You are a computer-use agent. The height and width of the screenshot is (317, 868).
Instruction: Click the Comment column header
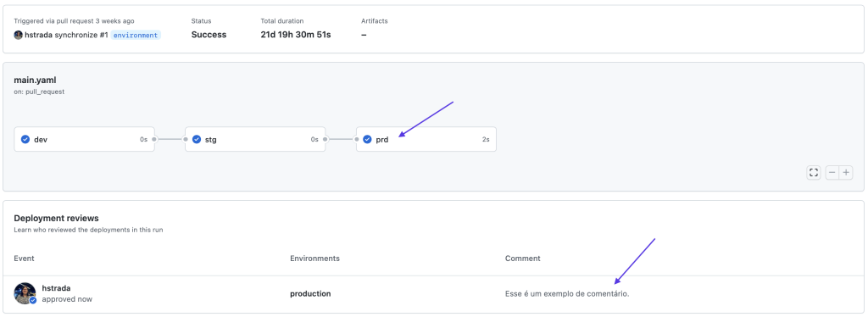tap(522, 259)
